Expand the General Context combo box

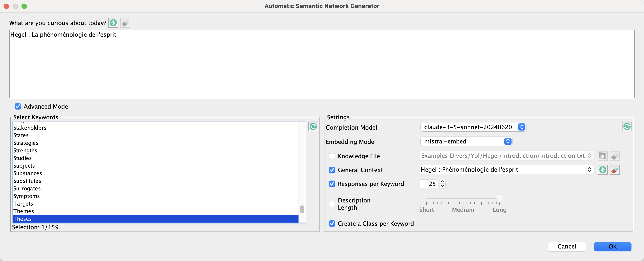(x=589, y=170)
